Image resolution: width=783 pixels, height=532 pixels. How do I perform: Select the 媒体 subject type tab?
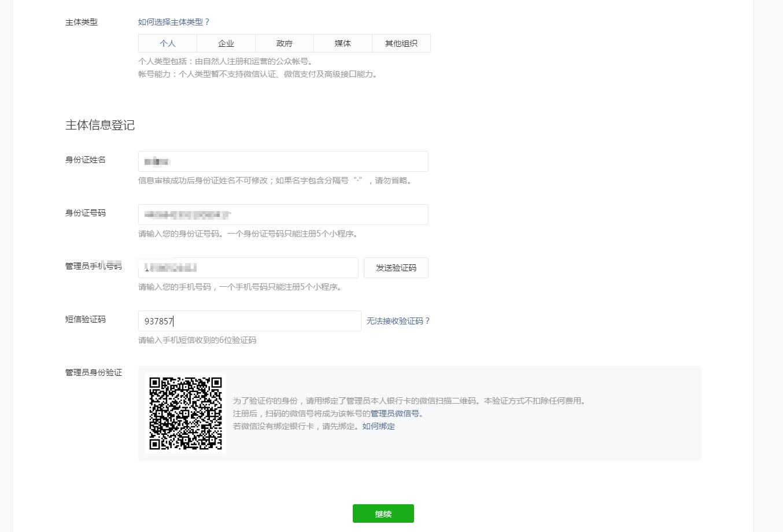pyautogui.click(x=343, y=43)
